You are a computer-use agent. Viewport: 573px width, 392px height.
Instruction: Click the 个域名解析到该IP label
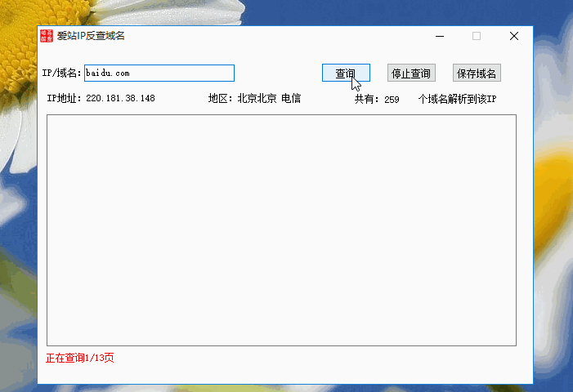click(457, 99)
